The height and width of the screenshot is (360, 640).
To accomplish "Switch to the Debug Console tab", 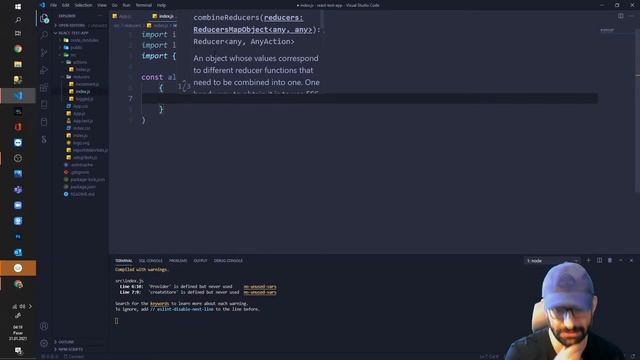I will click(228, 260).
